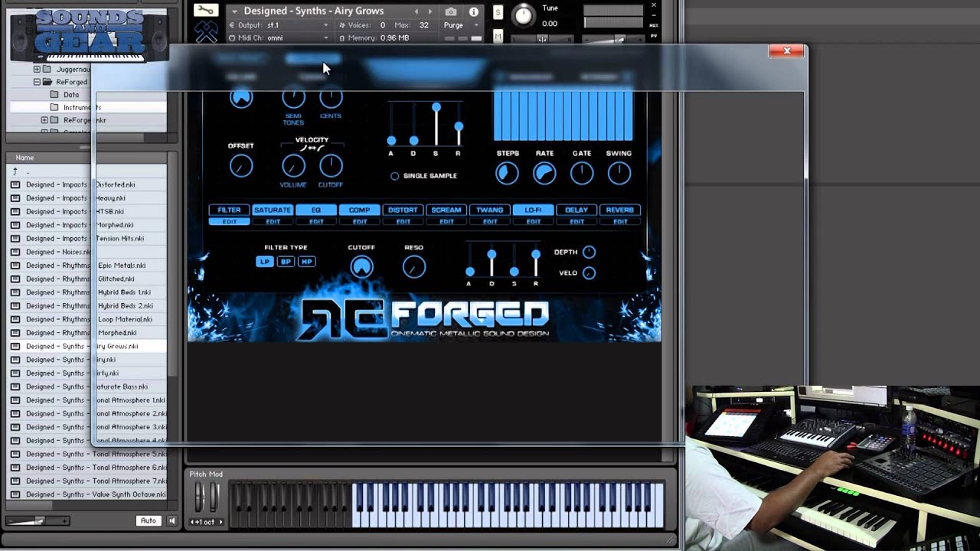Click the filter envelope Depth knob
Screen dimensions: 980x551
tap(589, 252)
